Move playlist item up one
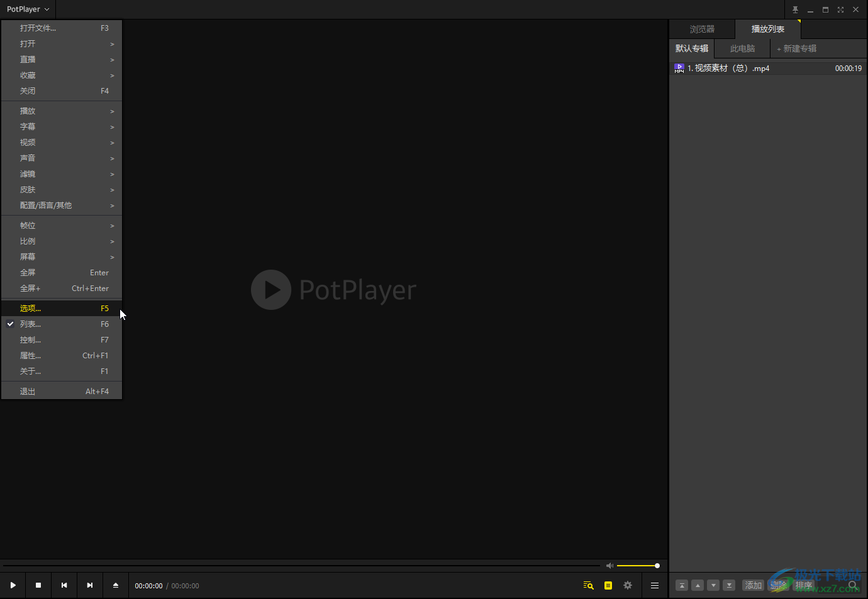 coord(698,585)
